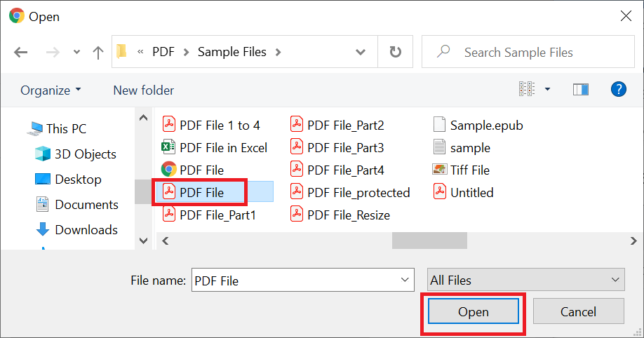Screen dimensions: 644x338
Task: Click New folder in the toolbar
Action: point(143,90)
